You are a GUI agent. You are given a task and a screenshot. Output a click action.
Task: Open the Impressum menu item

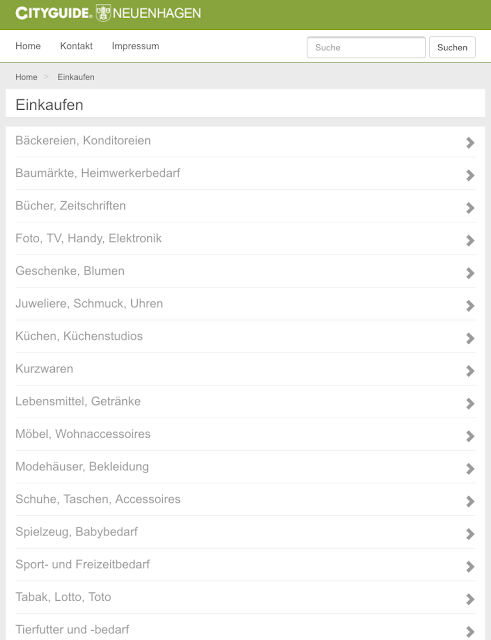136,46
